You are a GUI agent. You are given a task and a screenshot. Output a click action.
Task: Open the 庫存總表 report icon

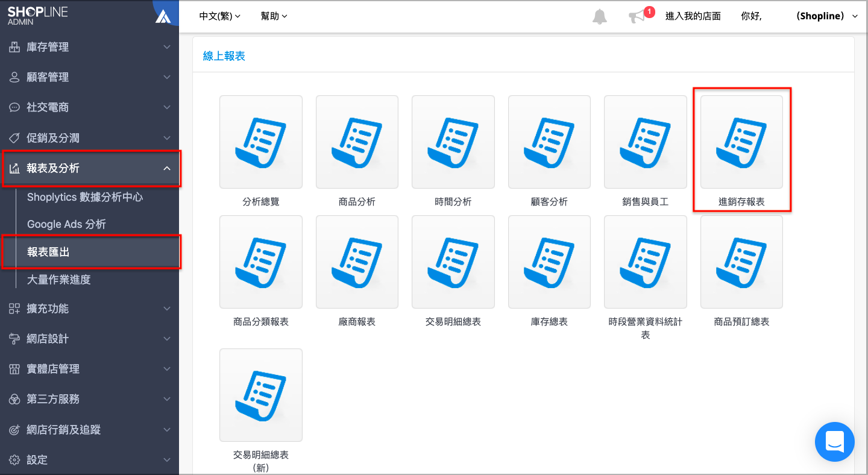coord(549,262)
